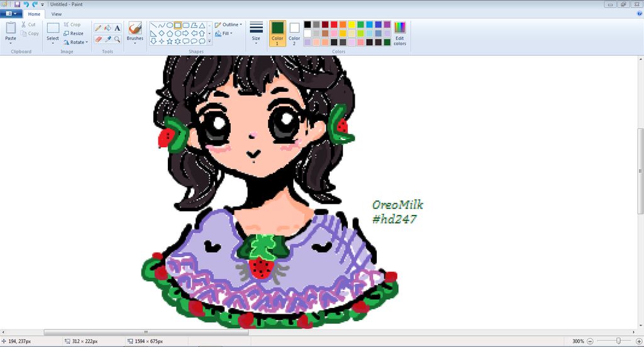Click the vertical scrollbar thumb
The height and width of the screenshot is (347, 644).
click(x=640, y=171)
